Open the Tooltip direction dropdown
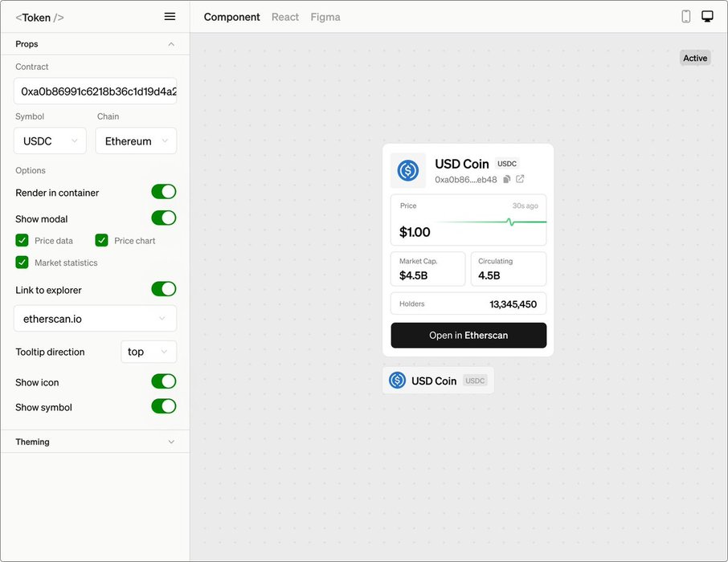The image size is (728, 562). click(x=149, y=352)
